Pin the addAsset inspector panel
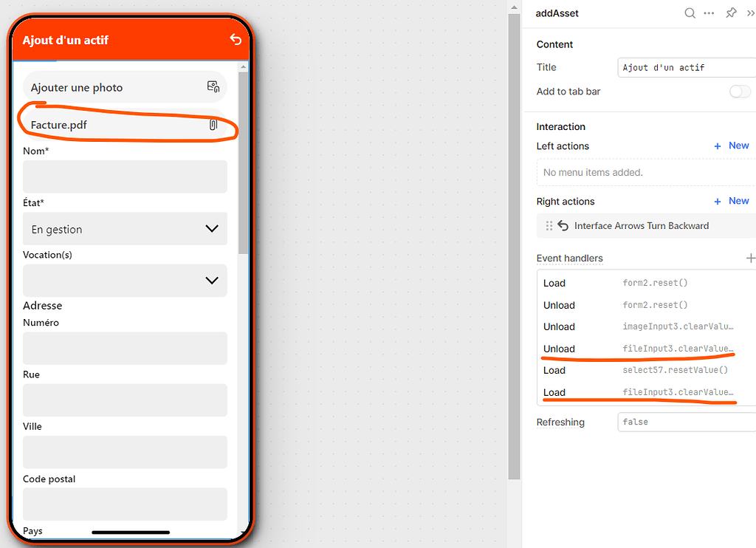The height and width of the screenshot is (548, 756). [731, 13]
